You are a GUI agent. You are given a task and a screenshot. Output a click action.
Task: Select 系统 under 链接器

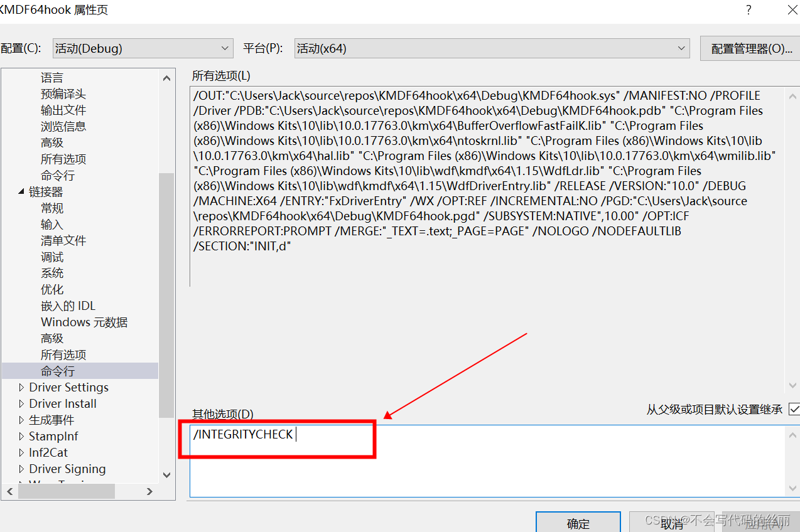(x=52, y=274)
